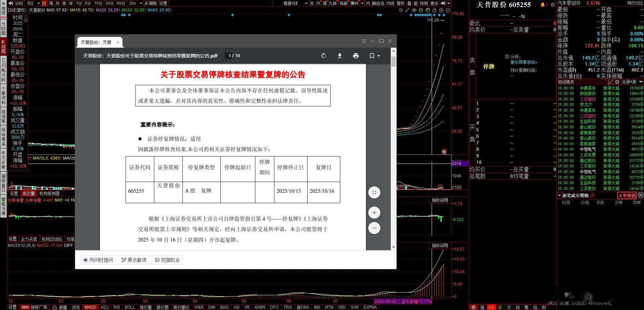Click the 要点解读 button
The height and width of the screenshot is (310, 644).
[x=134, y=260]
